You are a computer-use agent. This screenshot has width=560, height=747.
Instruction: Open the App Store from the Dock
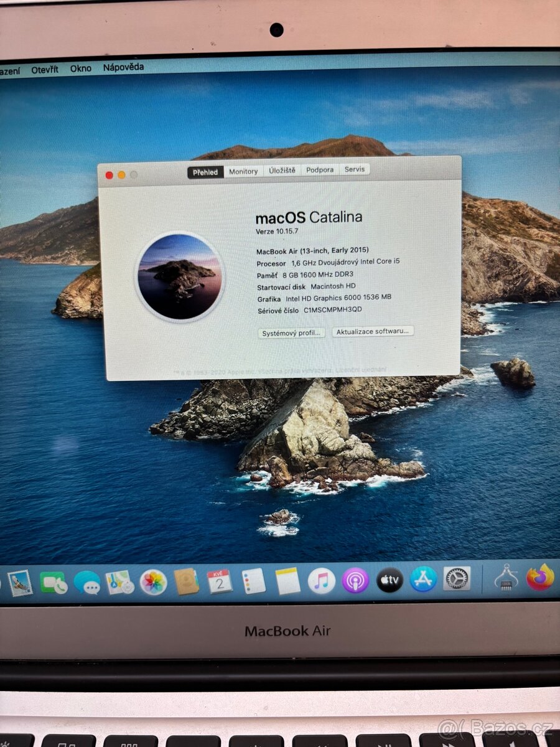[423, 579]
